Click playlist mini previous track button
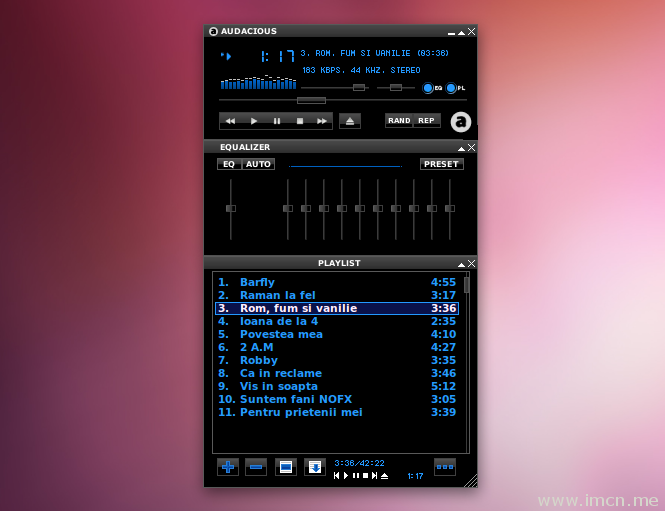 336,476
